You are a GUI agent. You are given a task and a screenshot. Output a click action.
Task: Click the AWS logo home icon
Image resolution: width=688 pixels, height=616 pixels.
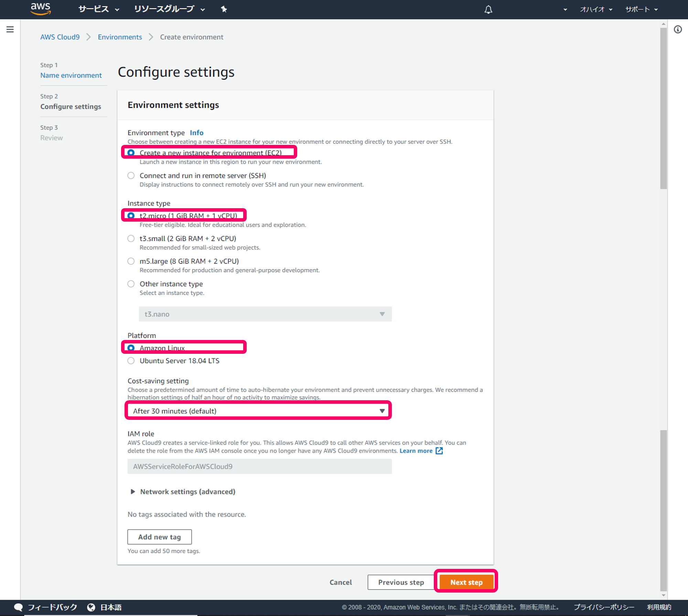pos(41,9)
